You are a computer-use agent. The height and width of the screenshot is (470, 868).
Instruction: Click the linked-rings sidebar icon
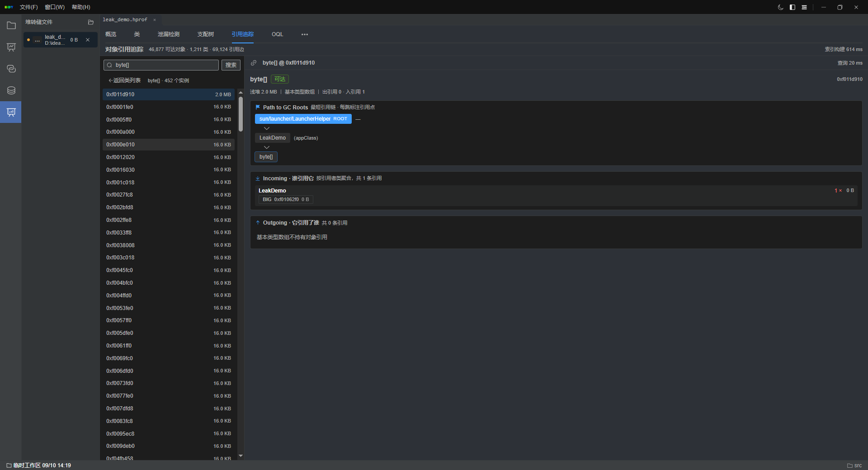click(x=11, y=69)
